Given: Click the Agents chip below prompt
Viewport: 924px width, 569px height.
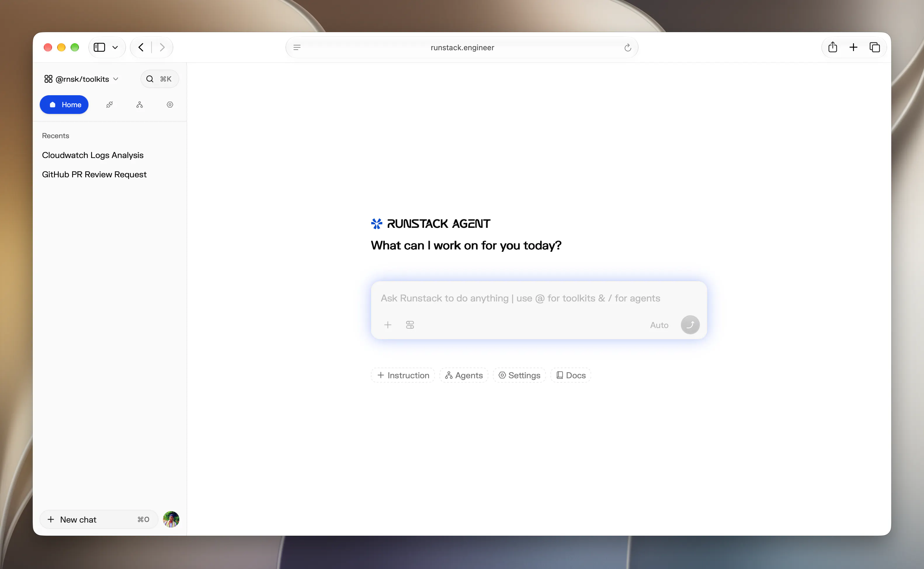Looking at the screenshot, I should (464, 375).
